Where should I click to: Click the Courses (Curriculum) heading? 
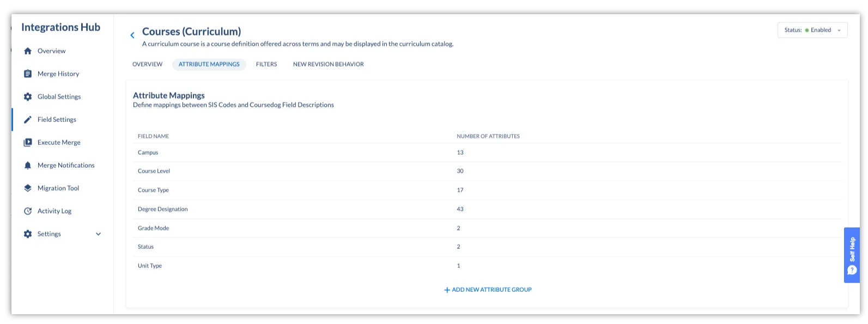[191, 32]
